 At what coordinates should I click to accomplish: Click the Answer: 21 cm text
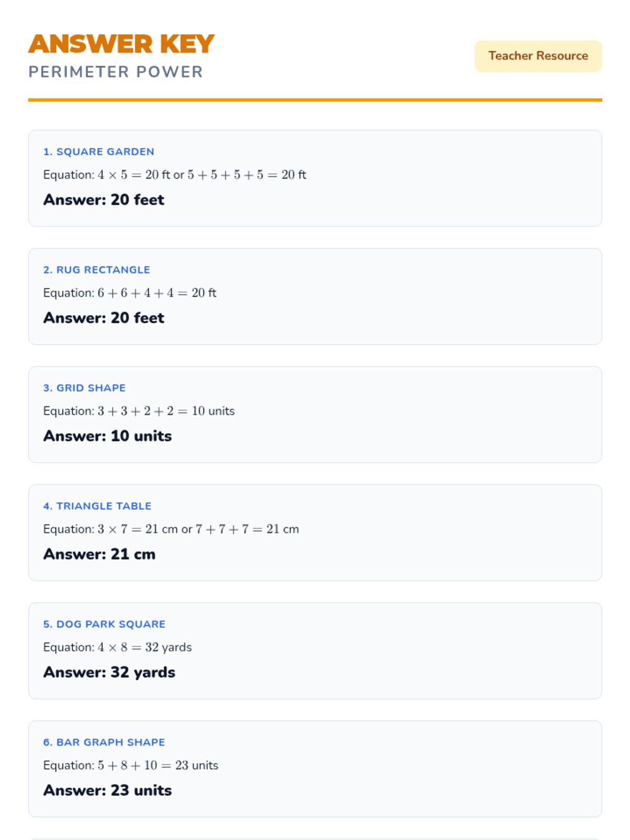coord(99,554)
